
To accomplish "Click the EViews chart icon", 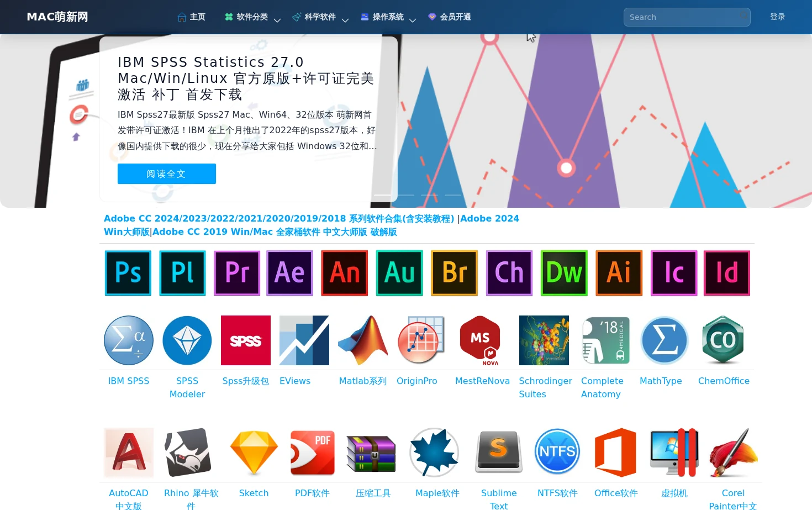I will point(304,340).
